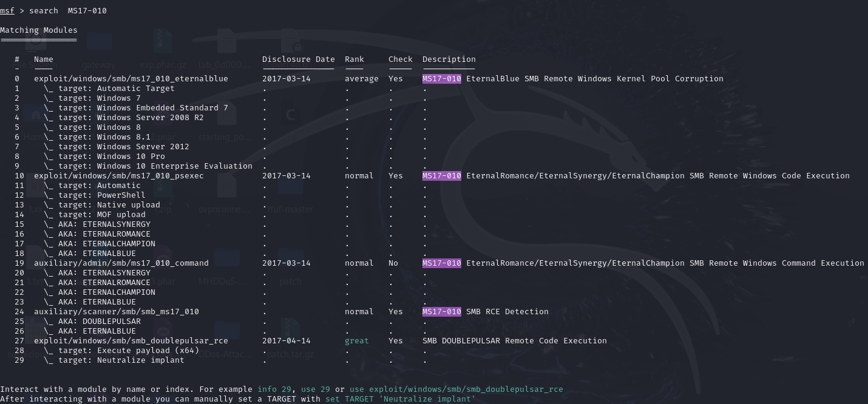This screenshot has width=868, height=404.
Task: Click the smb_doublepulsar_rce exploit module name
Action: click(131, 341)
